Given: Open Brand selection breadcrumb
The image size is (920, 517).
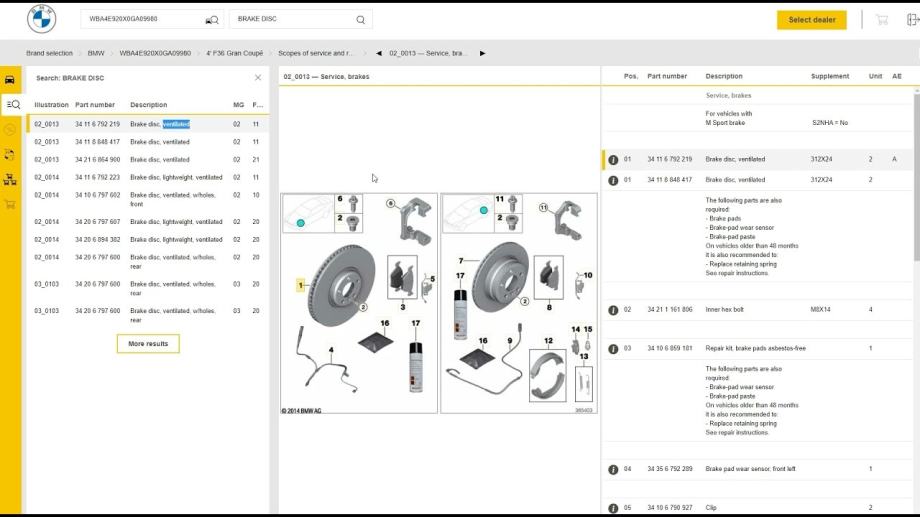Looking at the screenshot, I should pos(49,53).
